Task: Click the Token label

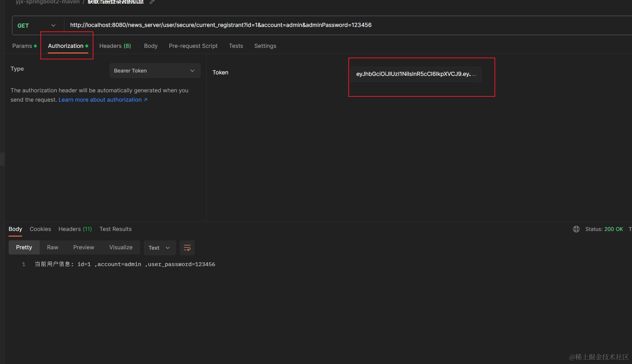Action: (221, 73)
